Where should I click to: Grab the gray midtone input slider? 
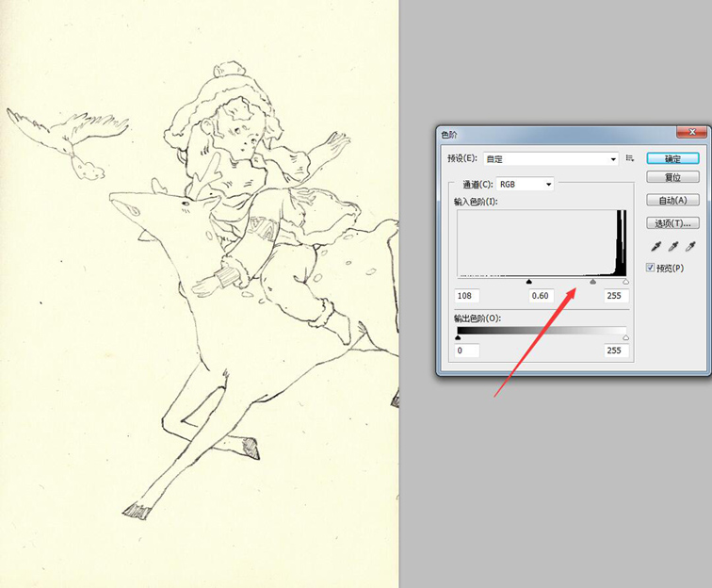(593, 282)
